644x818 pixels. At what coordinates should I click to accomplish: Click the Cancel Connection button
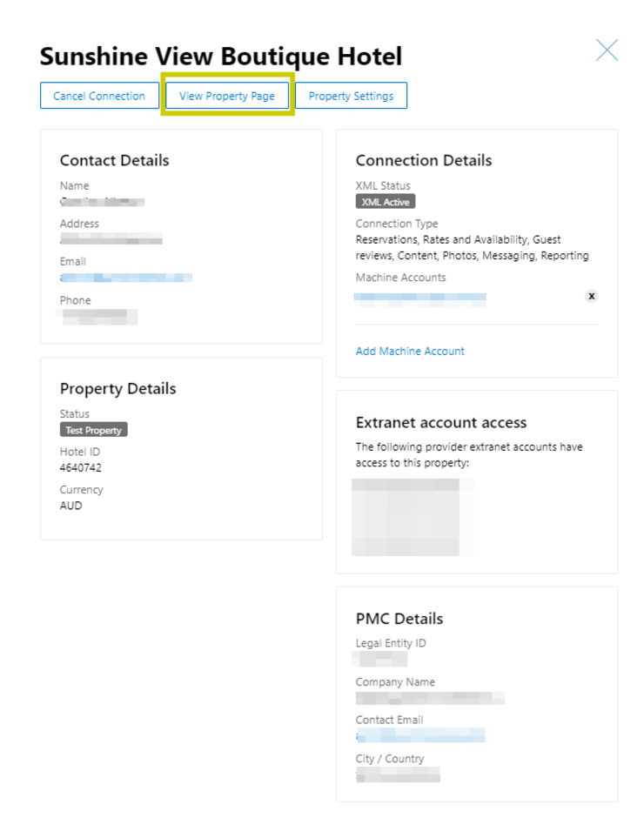(x=99, y=96)
